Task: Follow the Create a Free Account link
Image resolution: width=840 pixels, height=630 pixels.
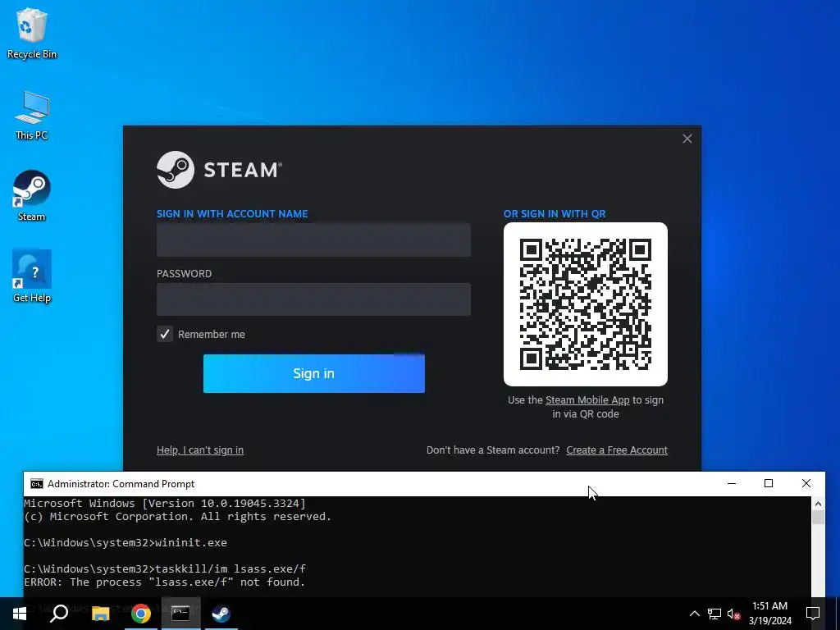Action: [x=617, y=450]
